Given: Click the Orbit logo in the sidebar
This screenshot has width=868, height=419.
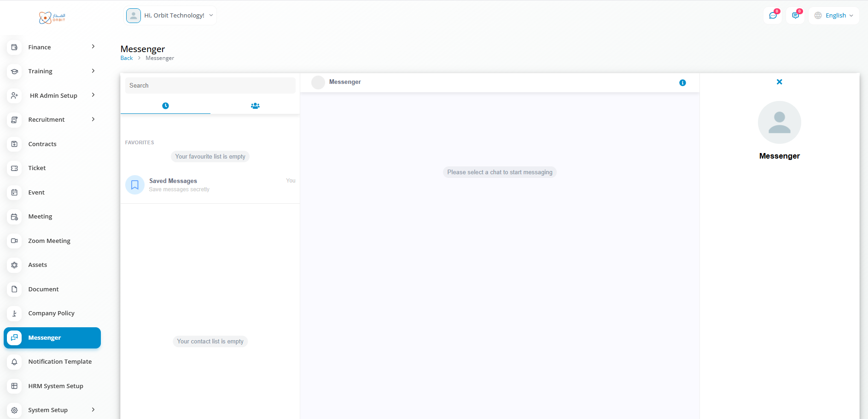Looking at the screenshot, I should 52,18.
